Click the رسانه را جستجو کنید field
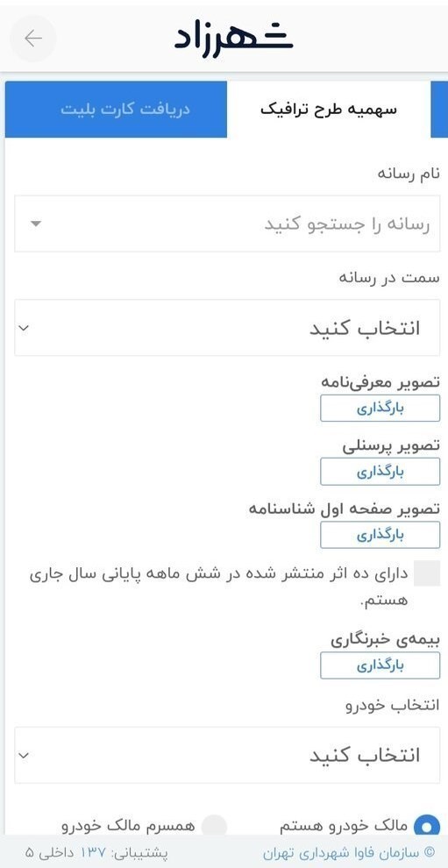 (227, 224)
